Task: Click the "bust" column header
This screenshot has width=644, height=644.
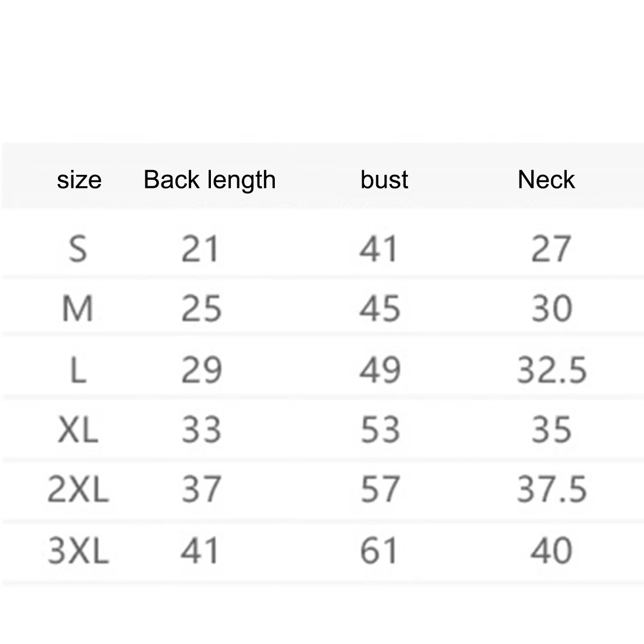Action: coord(384,180)
